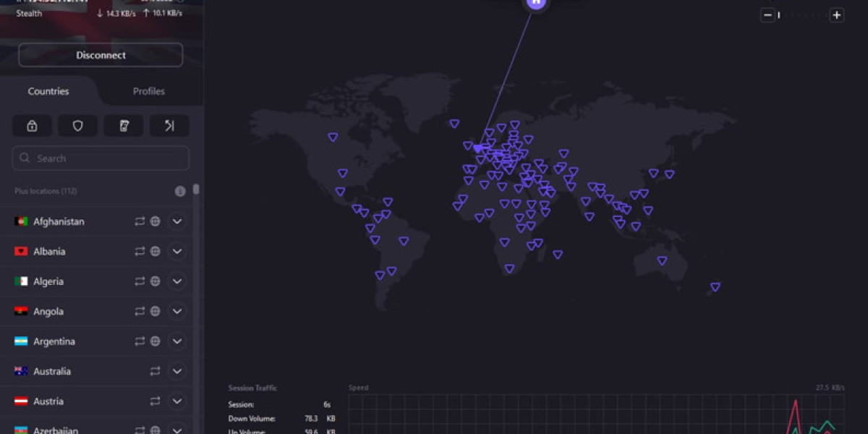Screen dimensions: 868x434
Task: Expand the Angola country entry
Action: 176,311
